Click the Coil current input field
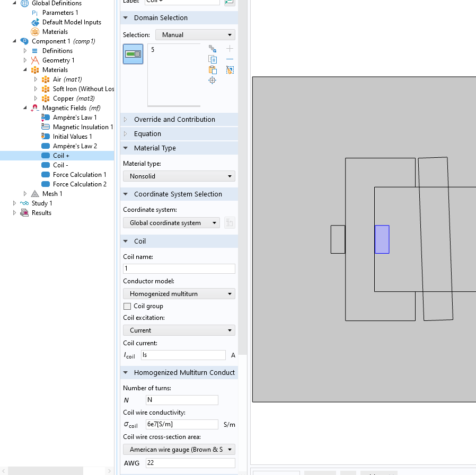This screenshot has height=475, width=476. (183, 355)
